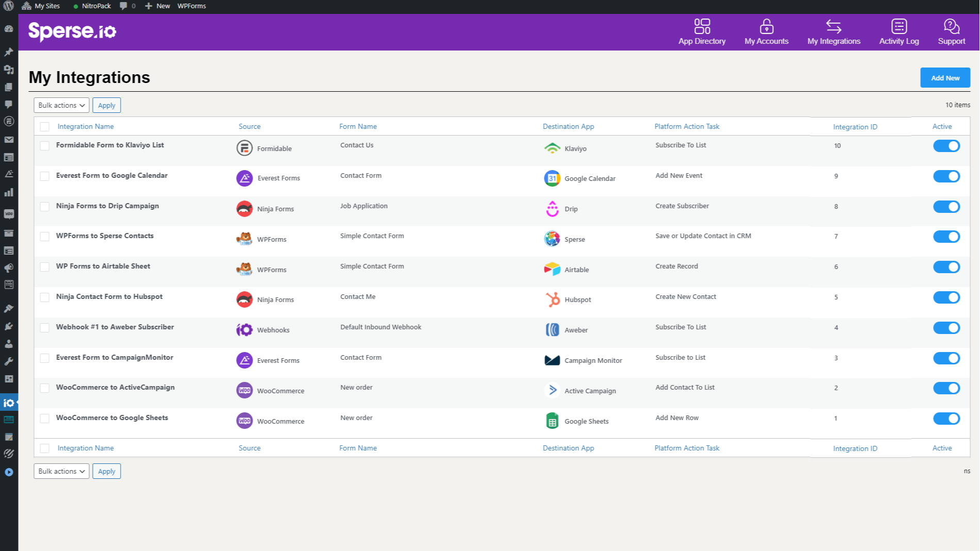Open the plugins plug icon
Screen dimensions: 980x551
9,326
